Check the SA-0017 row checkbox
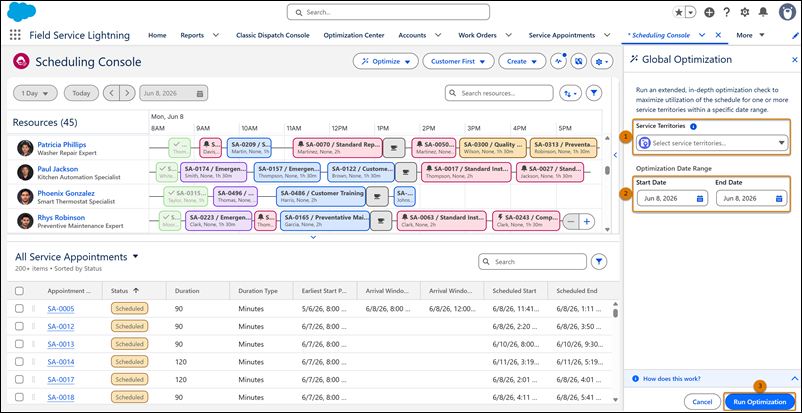 pyautogui.click(x=19, y=380)
